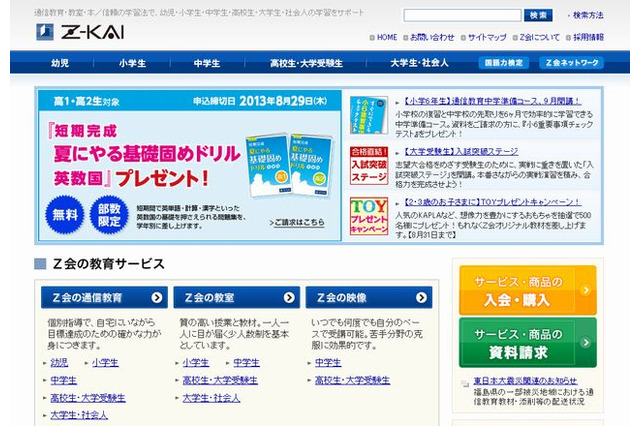Open Z会について link
The height and width of the screenshot is (426, 640).
pos(540,37)
